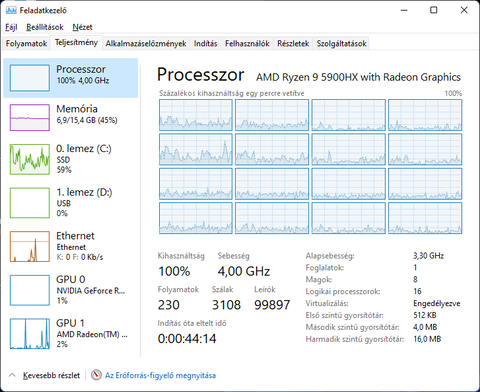
Task: Click the Task Manager title bar icon
Action: (11, 10)
